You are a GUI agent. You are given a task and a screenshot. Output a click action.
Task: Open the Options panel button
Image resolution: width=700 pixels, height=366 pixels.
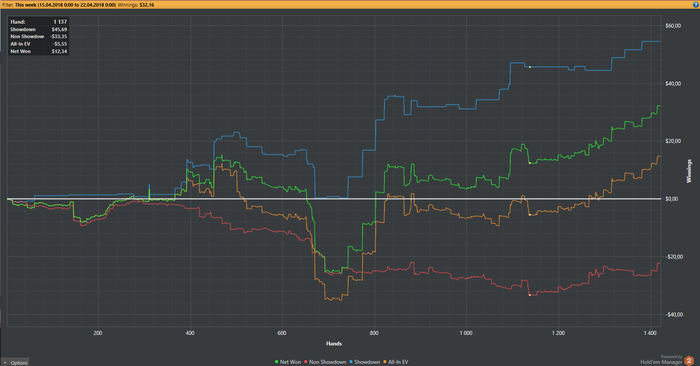(16, 362)
